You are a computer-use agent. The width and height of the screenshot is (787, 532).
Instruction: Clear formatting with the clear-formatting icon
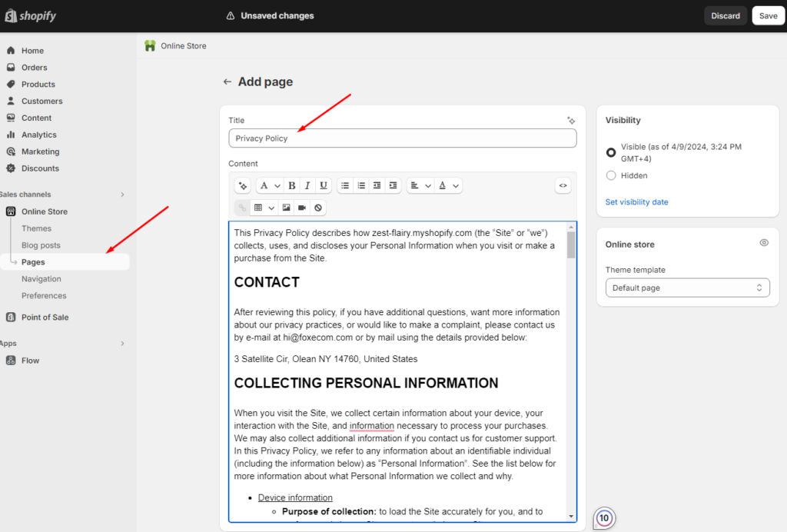coord(318,207)
